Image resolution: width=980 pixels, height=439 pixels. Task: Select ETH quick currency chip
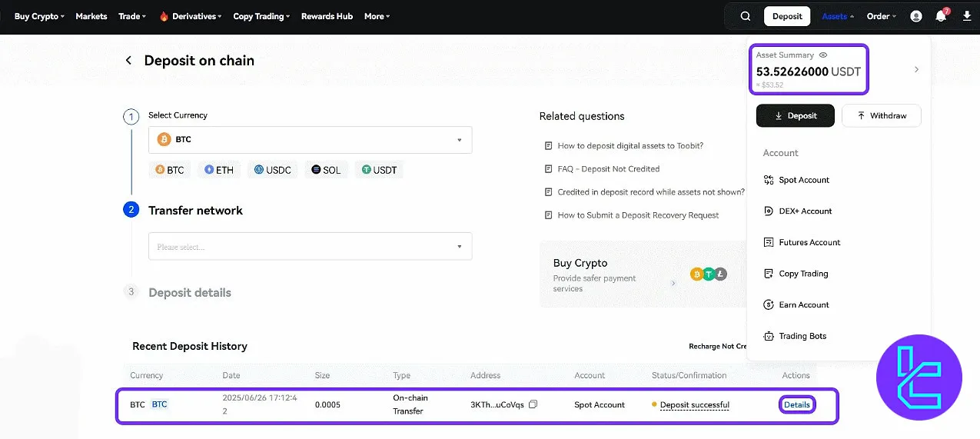click(219, 170)
